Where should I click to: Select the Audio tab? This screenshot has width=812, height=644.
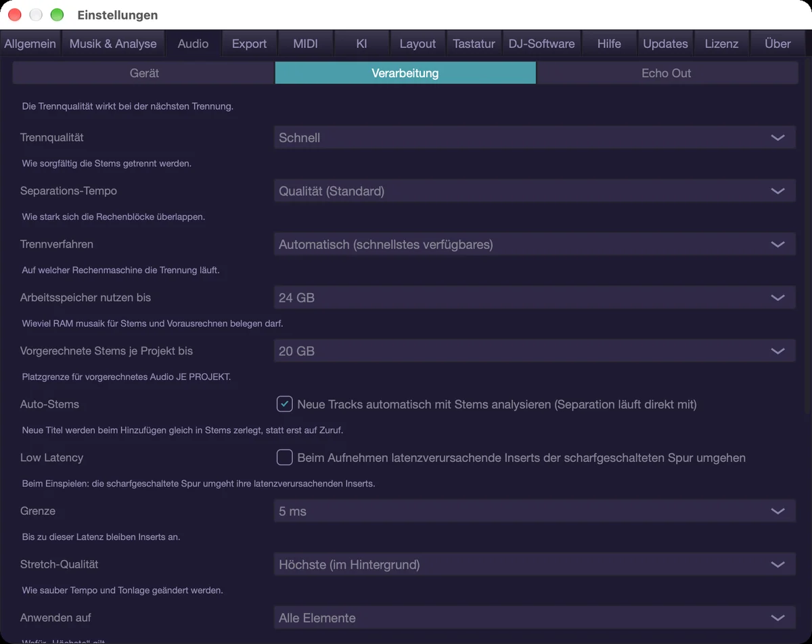[193, 43]
